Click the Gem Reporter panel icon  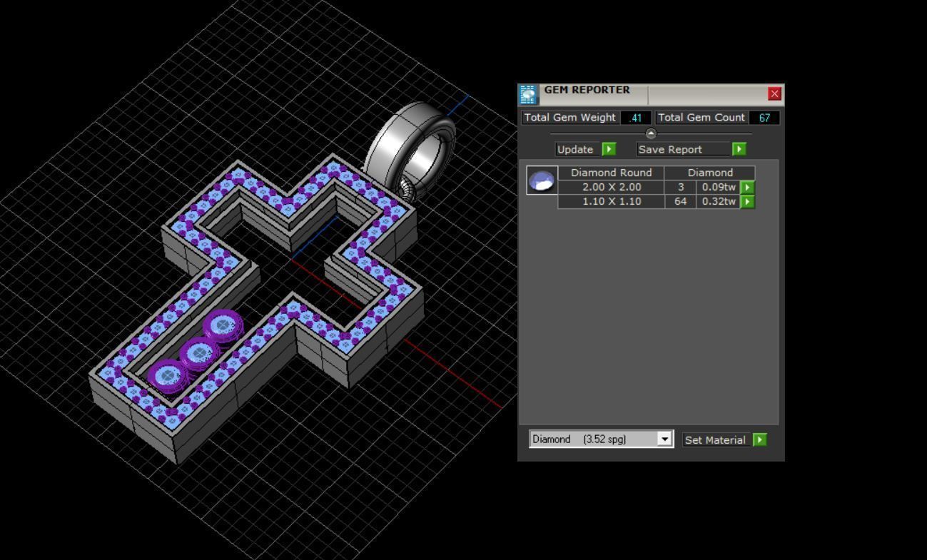point(528,95)
